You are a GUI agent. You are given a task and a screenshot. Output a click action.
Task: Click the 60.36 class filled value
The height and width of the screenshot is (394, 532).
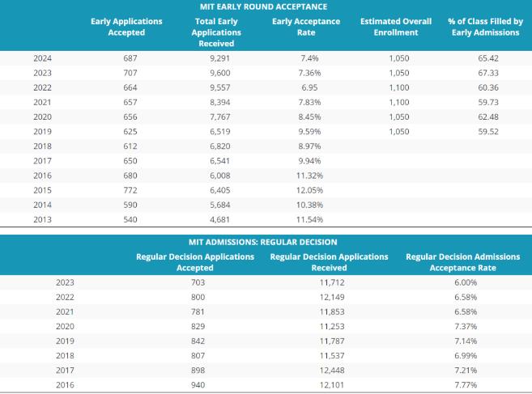[488, 87]
